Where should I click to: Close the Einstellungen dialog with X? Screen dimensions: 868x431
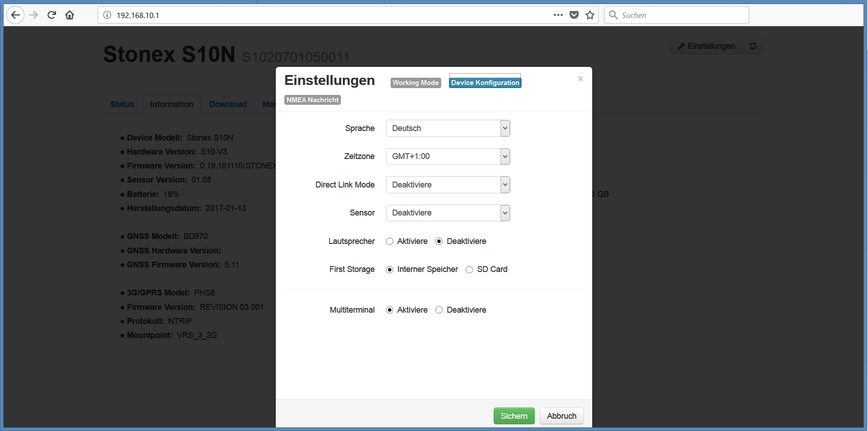[580, 79]
